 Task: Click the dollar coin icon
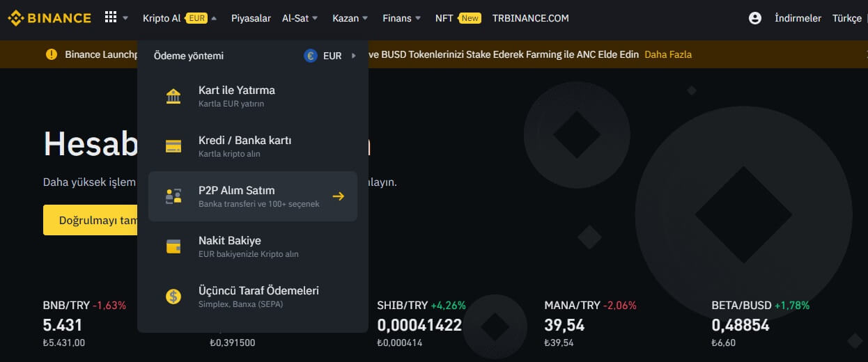point(173,297)
